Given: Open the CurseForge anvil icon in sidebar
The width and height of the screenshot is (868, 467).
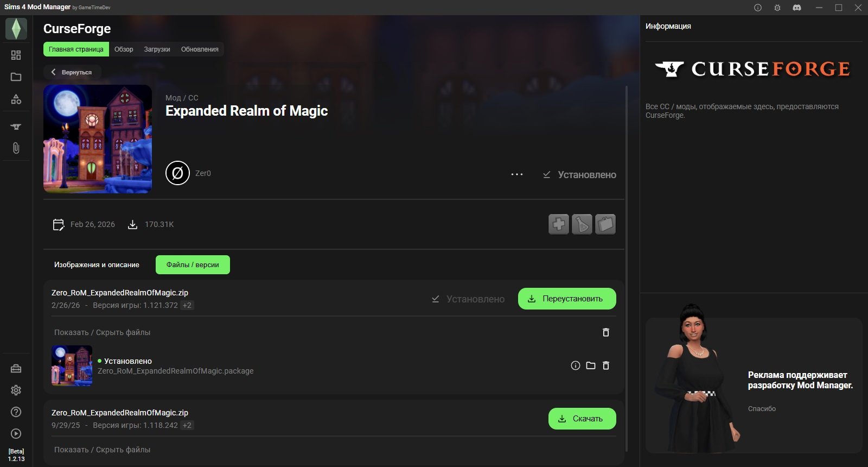Looking at the screenshot, I should point(16,127).
